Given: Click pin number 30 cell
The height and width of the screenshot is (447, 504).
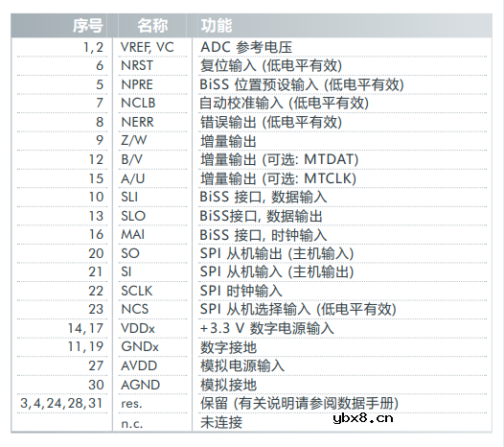Looking at the screenshot, I should click(96, 385).
